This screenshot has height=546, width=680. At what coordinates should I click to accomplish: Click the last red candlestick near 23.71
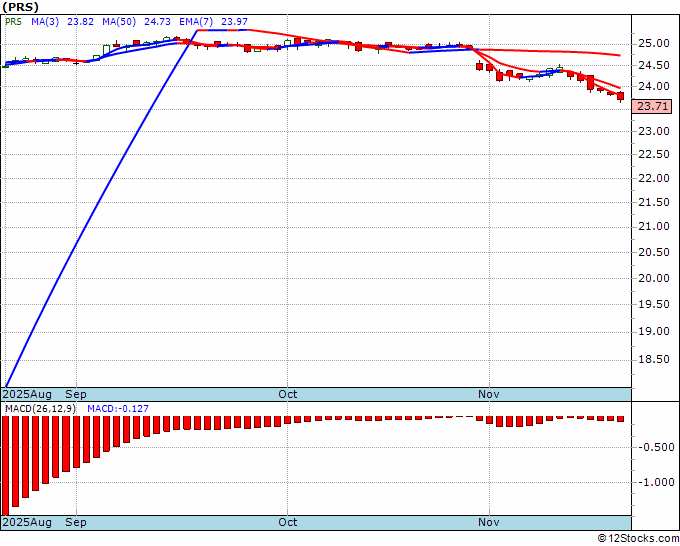click(x=621, y=96)
